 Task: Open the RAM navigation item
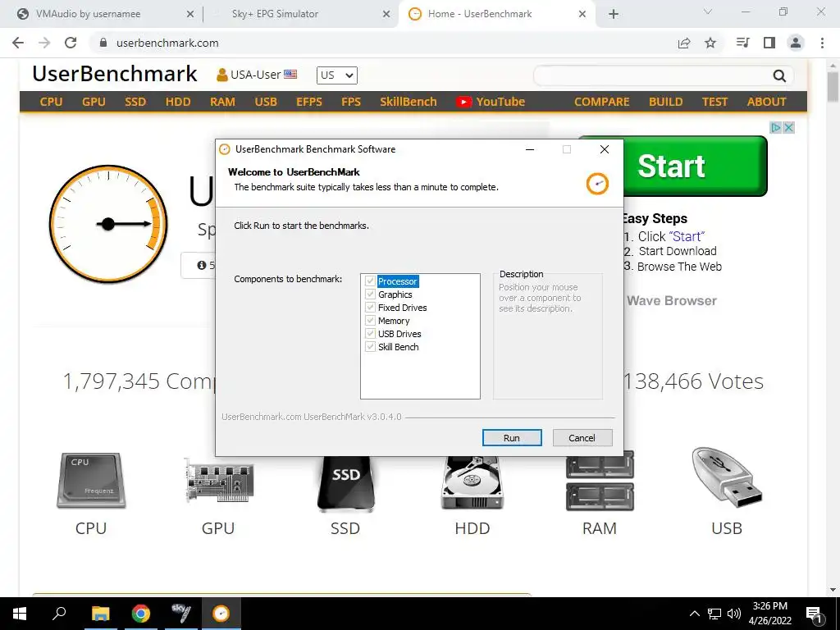(222, 102)
